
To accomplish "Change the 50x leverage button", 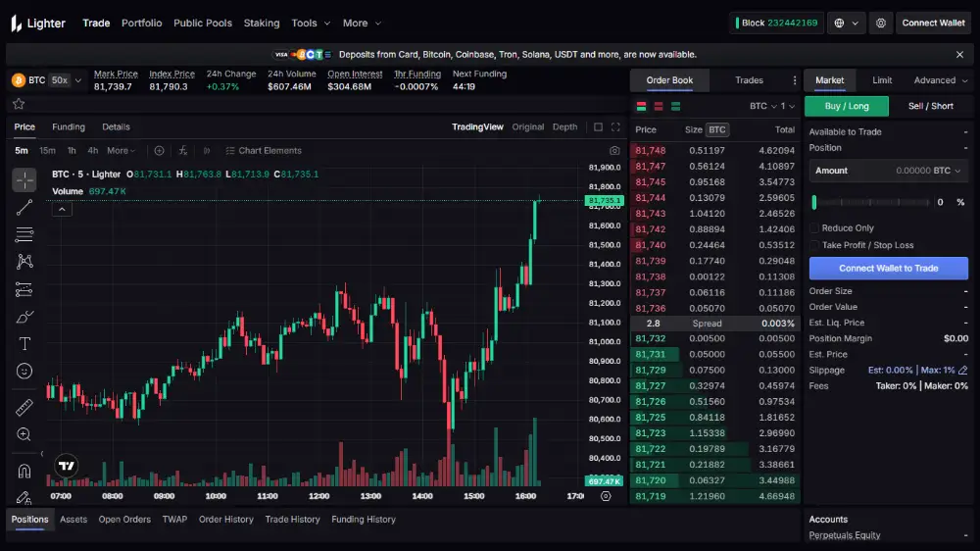I will point(60,80).
